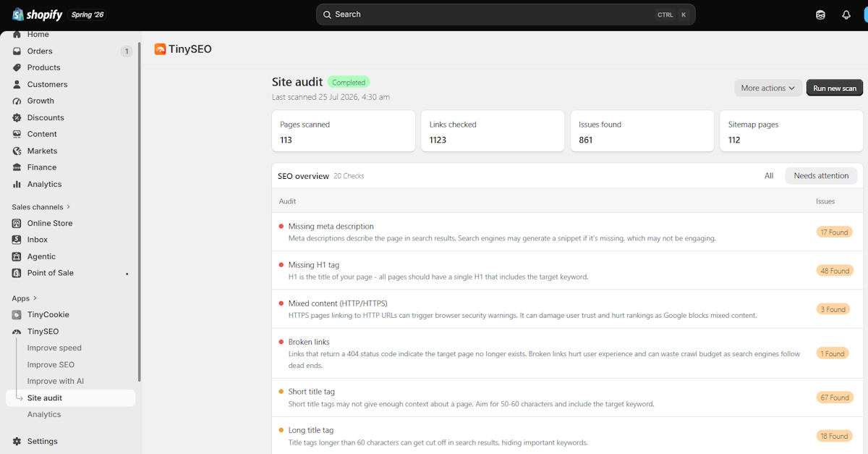This screenshot has width=868, height=454.
Task: Click the Pages scanned card
Action: click(344, 131)
